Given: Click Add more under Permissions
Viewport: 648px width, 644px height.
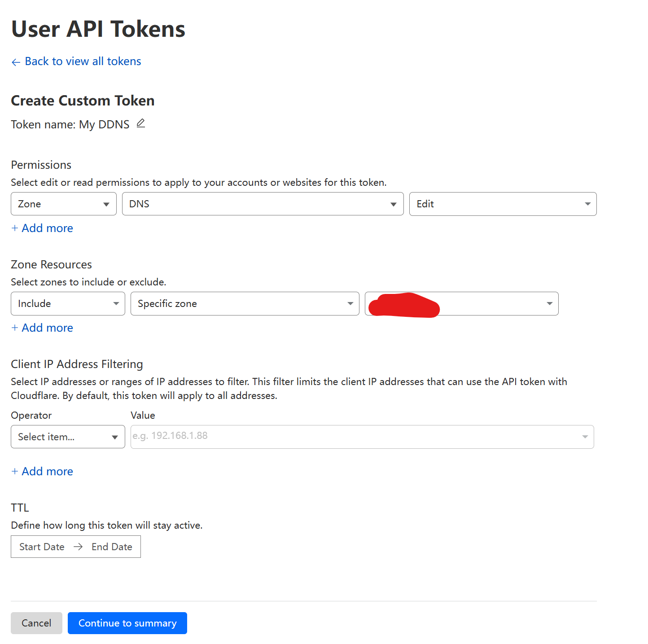Looking at the screenshot, I should [47, 228].
